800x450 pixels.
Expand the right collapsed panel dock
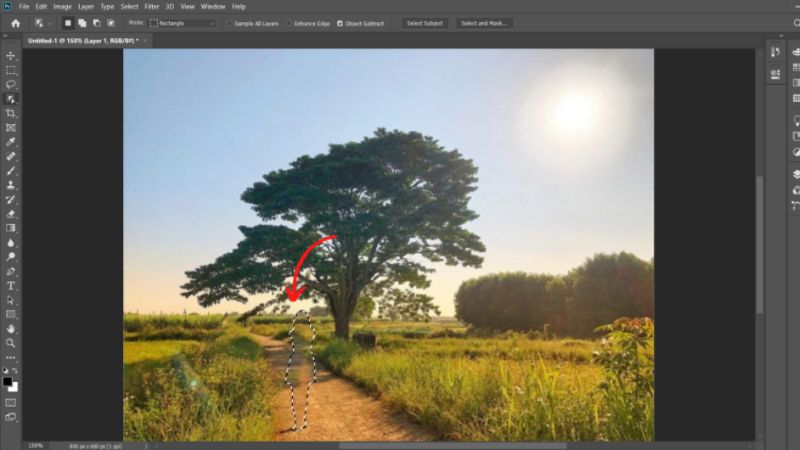(781, 36)
